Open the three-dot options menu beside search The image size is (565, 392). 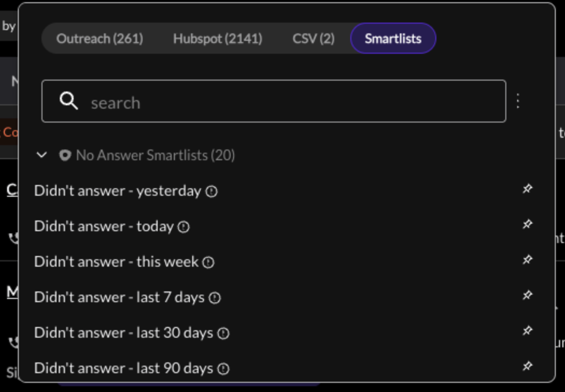coord(518,101)
